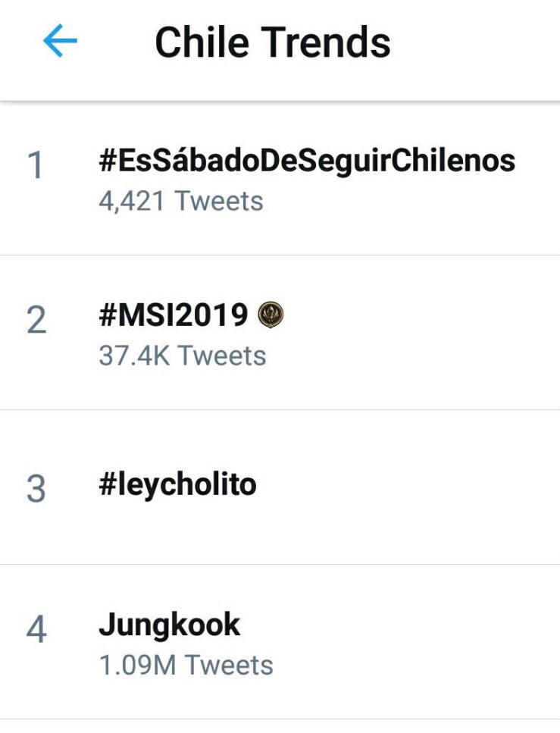The image size is (560, 733).
Task: Tap rank number 2 in the list
Action: (x=36, y=321)
